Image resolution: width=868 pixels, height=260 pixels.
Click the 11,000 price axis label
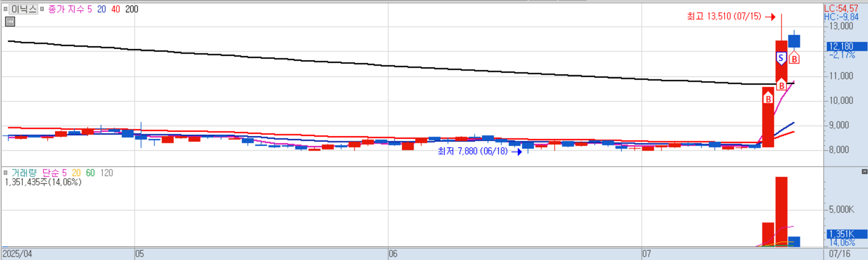click(x=841, y=76)
